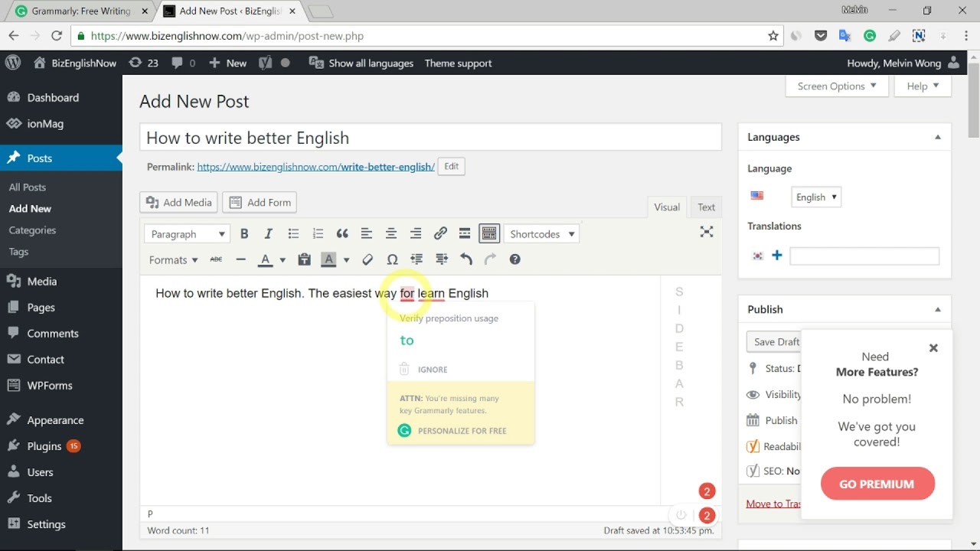Click Add Media button

[x=178, y=202]
